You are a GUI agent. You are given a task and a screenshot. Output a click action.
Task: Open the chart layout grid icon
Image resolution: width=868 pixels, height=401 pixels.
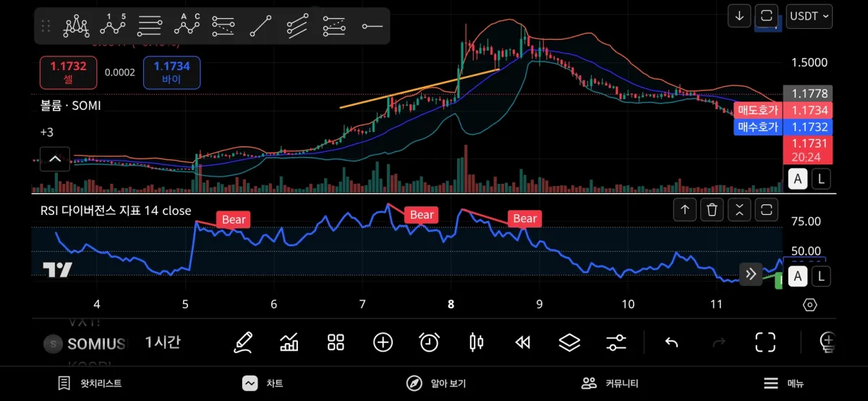pyautogui.click(x=336, y=342)
